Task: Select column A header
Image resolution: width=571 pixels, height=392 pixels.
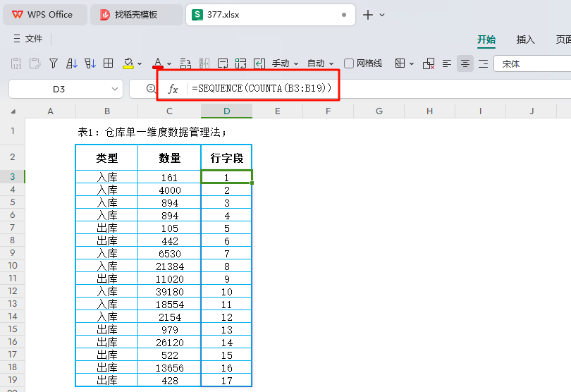Action: (51, 111)
